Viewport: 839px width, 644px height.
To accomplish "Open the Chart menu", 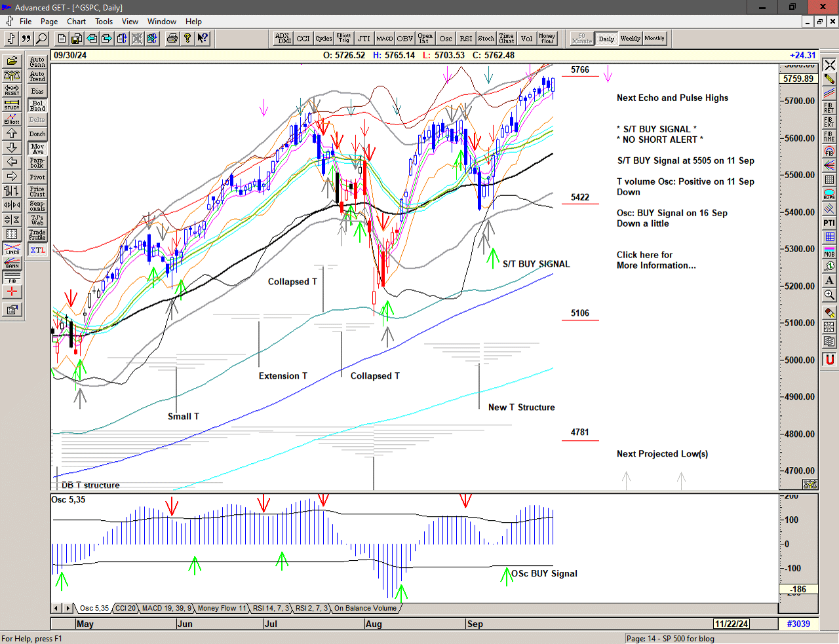I will (x=76, y=22).
